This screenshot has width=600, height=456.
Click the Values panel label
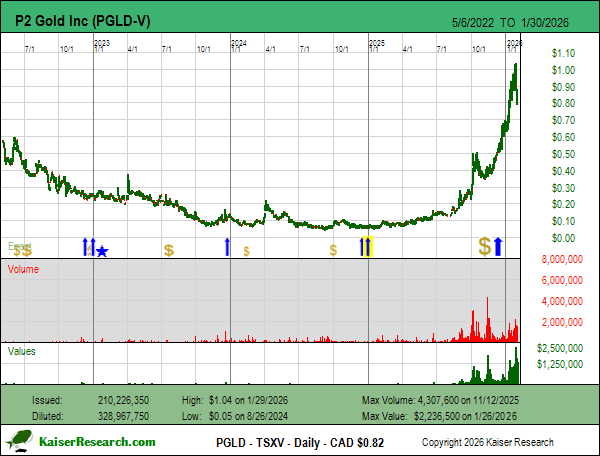[x=21, y=351]
